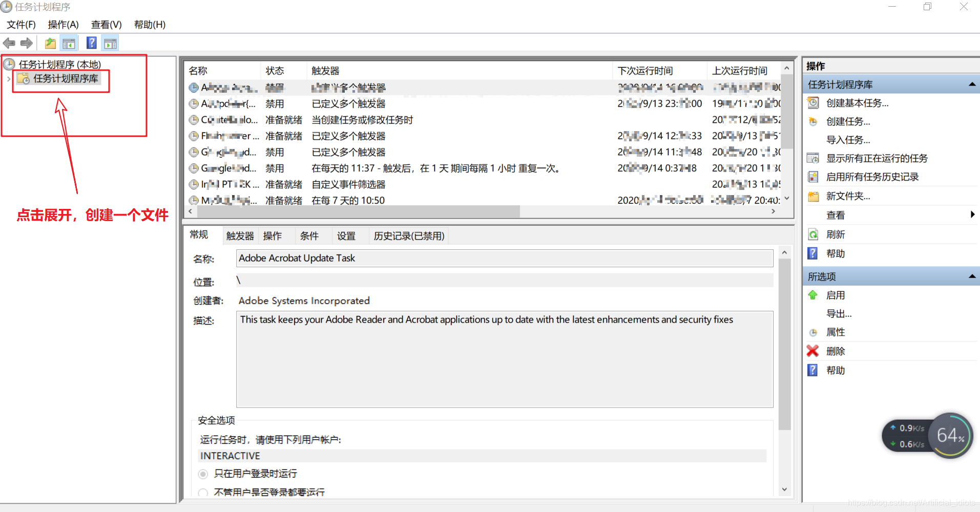Click the task icon in the Flash... task row
This screenshot has width=980, height=512.
(x=194, y=136)
